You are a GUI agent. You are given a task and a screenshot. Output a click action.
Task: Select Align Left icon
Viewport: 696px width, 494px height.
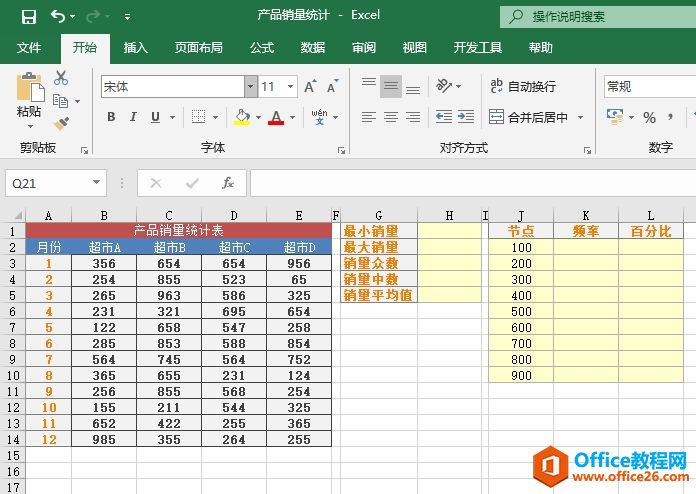[369, 117]
